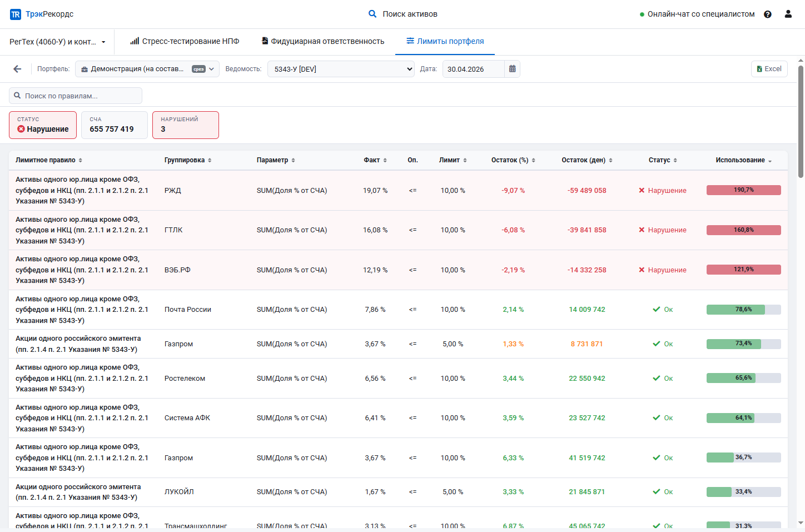805x532 pixels.
Task: Sort by Лимитное правило column
Action: pos(49,160)
